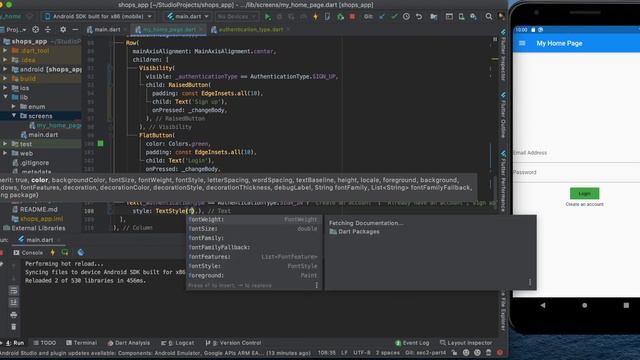Click the Git update project arrow icon

[382, 17]
